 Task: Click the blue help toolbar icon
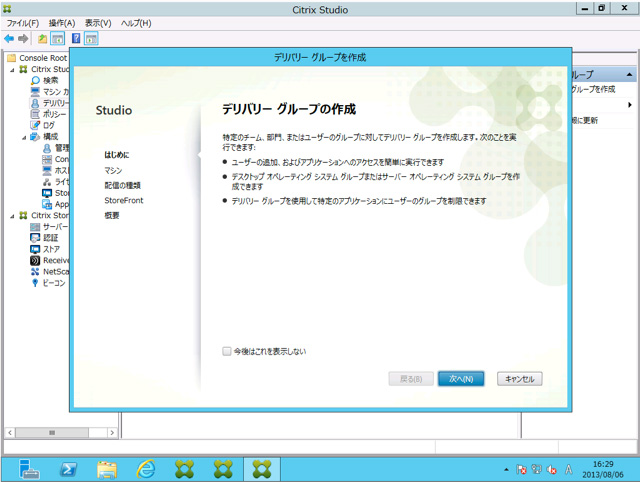(76, 38)
